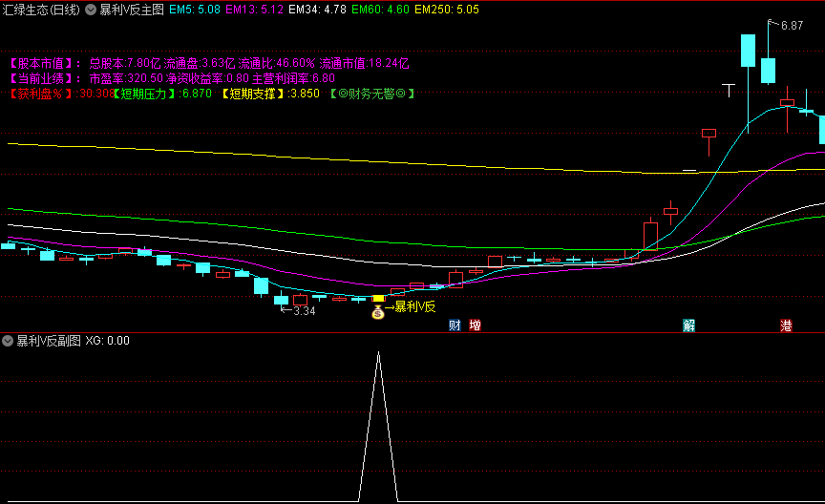The image size is (825, 504).
Task: Click the 主营利润率:6.80 text
Action: coord(293,79)
